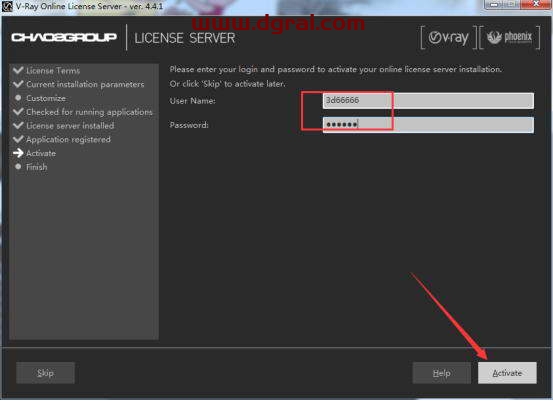Open Help for the installer
Image resolution: width=553 pixels, height=401 pixels.
pos(442,373)
